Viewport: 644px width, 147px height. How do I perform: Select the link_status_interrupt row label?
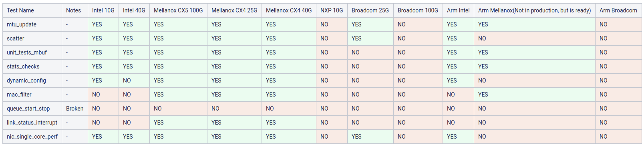(x=32, y=123)
